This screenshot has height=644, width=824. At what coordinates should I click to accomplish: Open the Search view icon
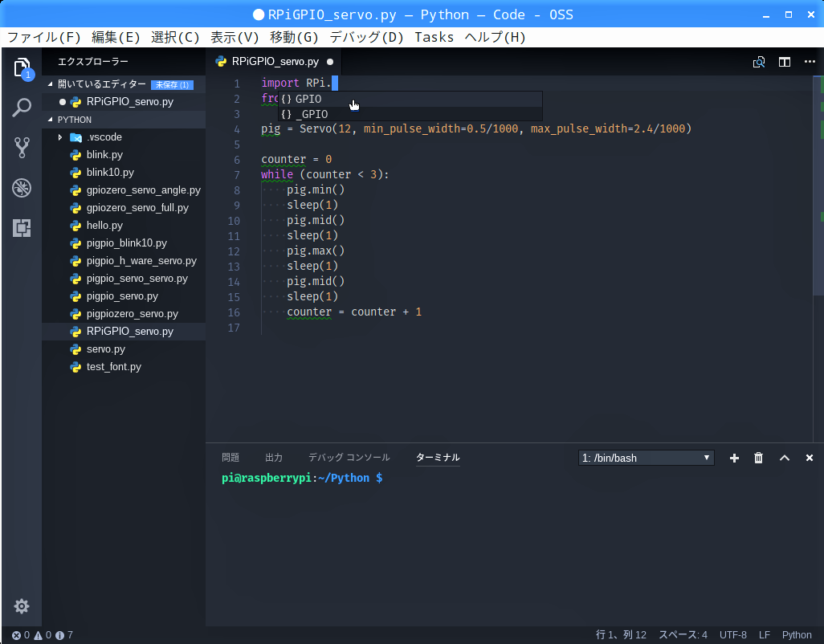(22, 108)
